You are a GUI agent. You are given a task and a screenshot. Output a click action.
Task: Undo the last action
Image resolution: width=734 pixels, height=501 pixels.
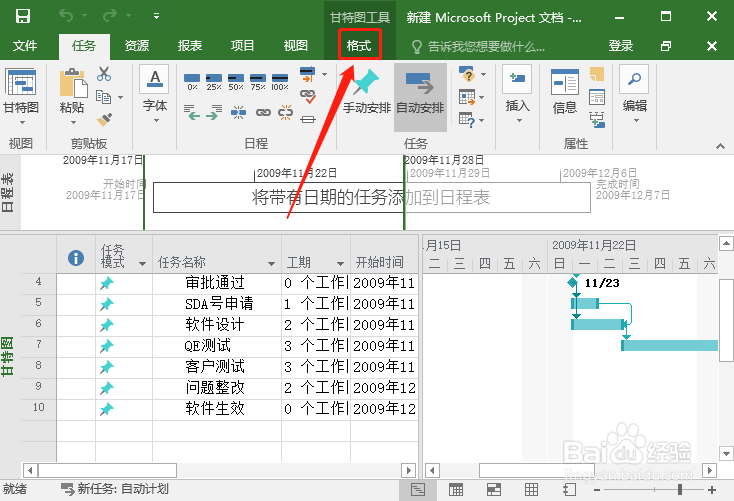tap(66, 16)
